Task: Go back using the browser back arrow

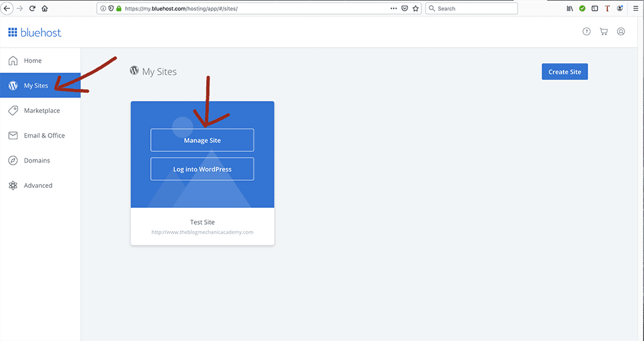Action: (x=8, y=9)
